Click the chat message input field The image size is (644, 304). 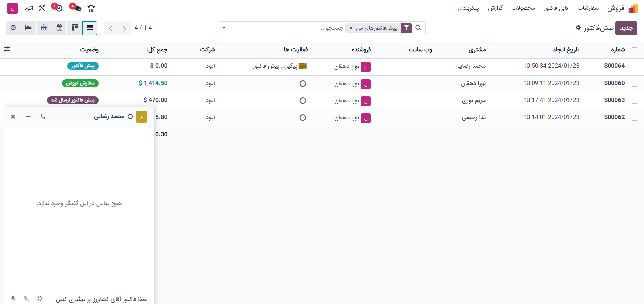[x=101, y=299]
